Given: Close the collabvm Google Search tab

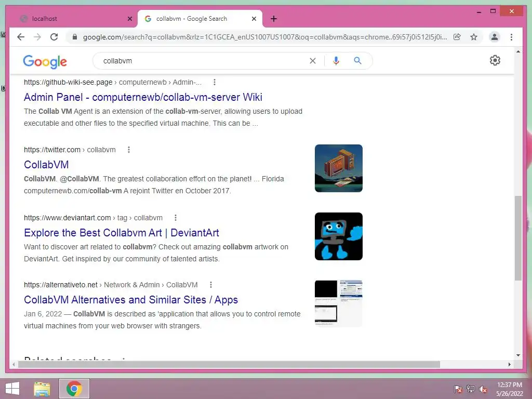Looking at the screenshot, I should coord(254,19).
